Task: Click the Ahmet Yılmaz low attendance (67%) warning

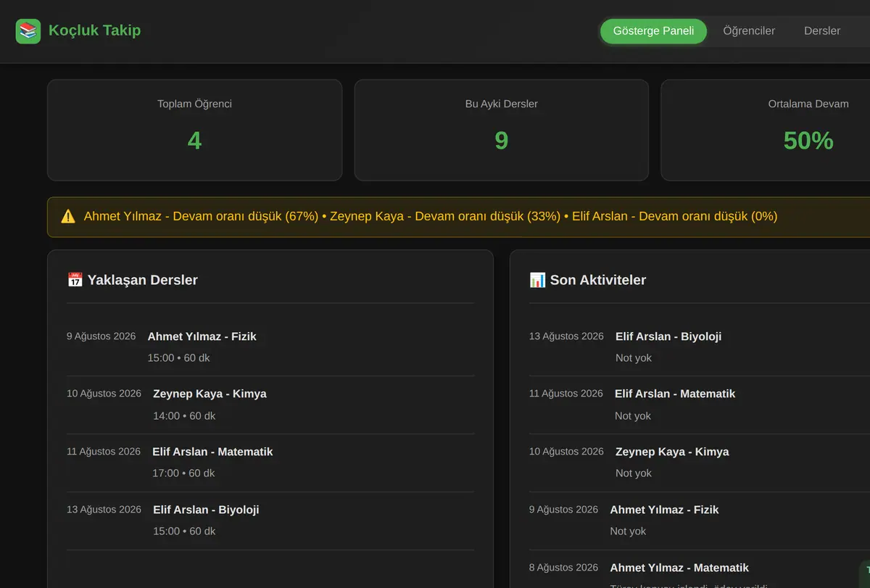Action: tap(201, 216)
